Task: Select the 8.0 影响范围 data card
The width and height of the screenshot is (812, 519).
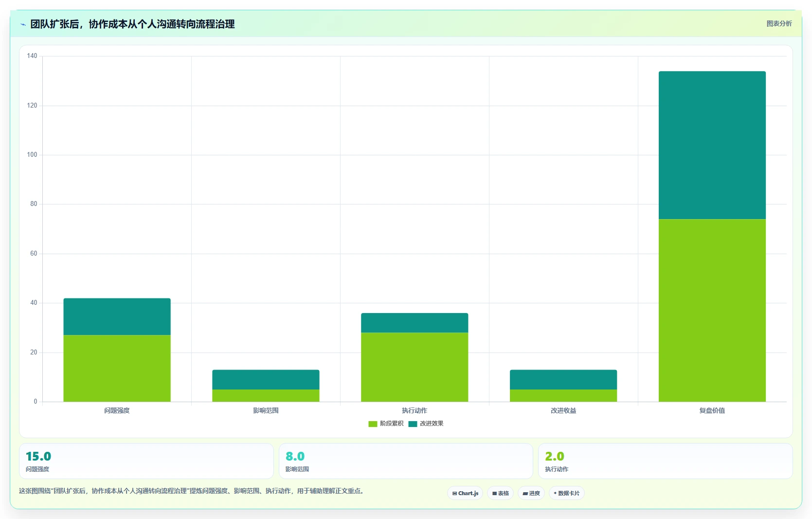Action: [406, 461]
